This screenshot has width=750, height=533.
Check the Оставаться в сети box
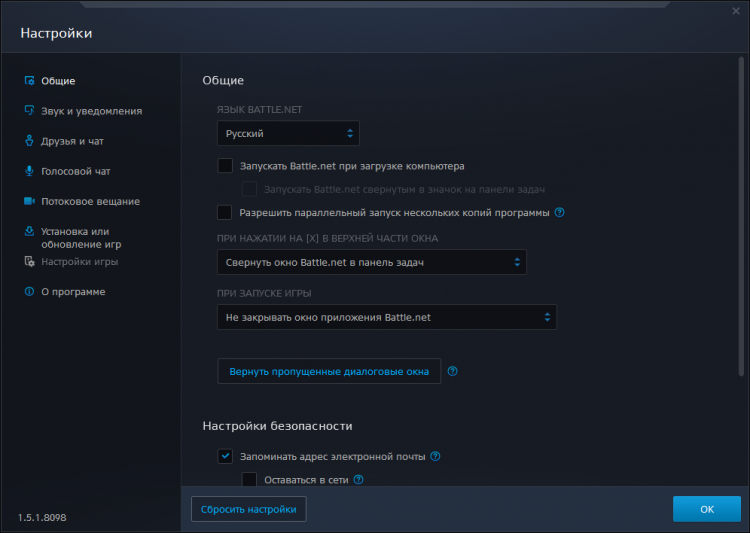coord(249,479)
